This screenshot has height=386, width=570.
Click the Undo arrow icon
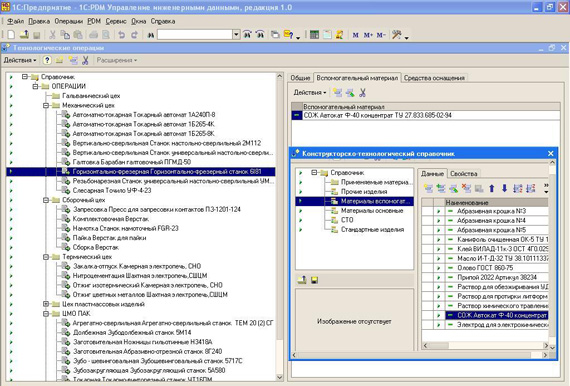tap(122, 35)
